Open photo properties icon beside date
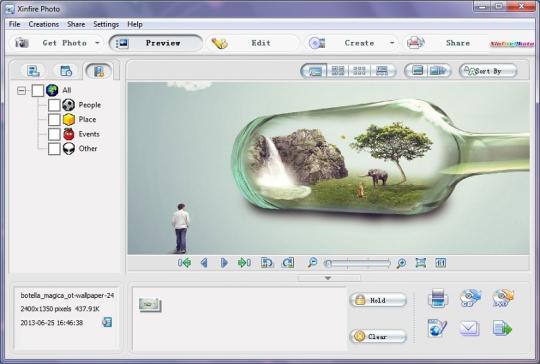The height and width of the screenshot is (364, 540). pyautogui.click(x=107, y=322)
